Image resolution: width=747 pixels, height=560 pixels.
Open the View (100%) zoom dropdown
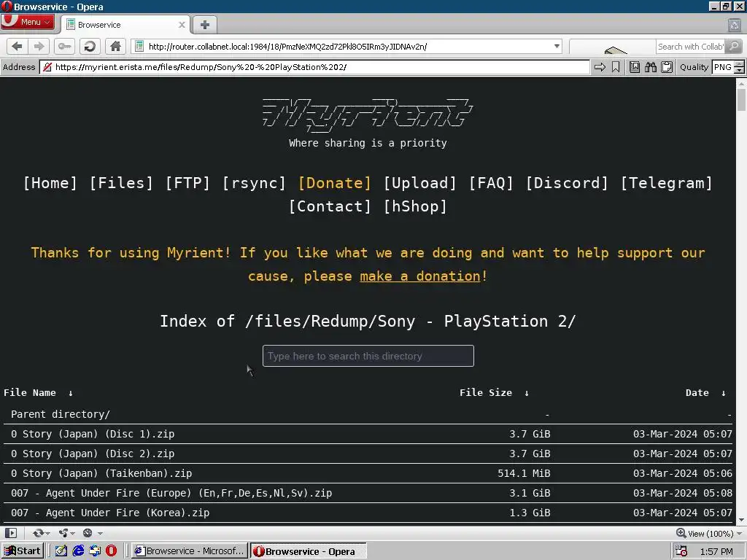pyautogui.click(x=709, y=533)
